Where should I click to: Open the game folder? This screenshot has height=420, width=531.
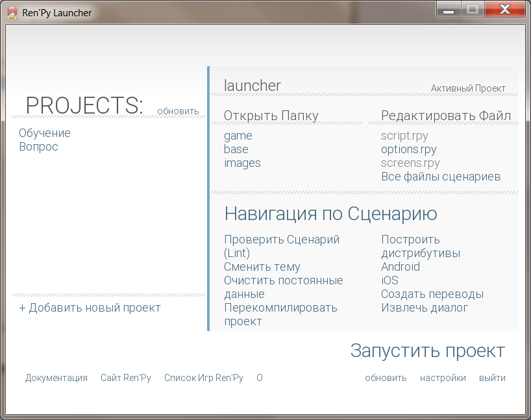238,136
